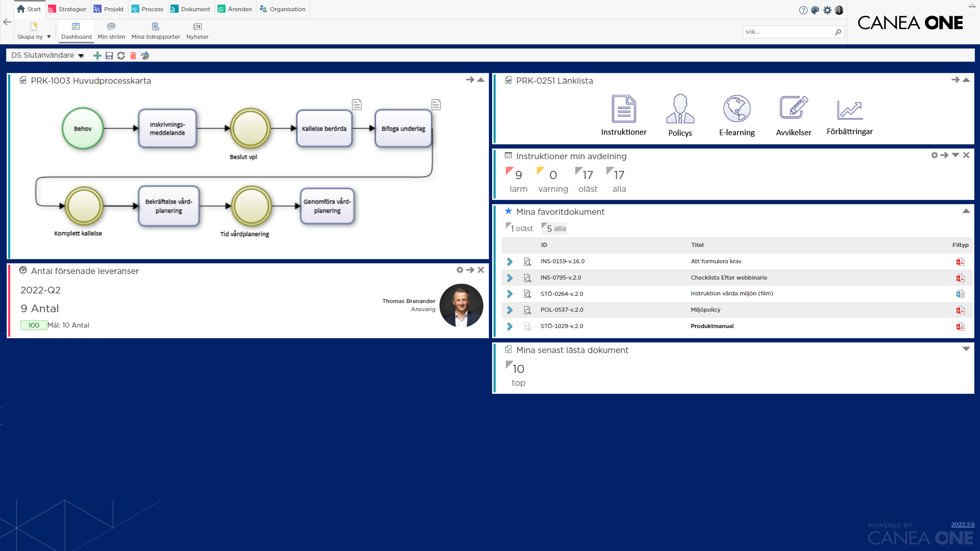Open settings gear of Instruktioner min avdelning
The width and height of the screenshot is (980, 551).
click(x=934, y=155)
